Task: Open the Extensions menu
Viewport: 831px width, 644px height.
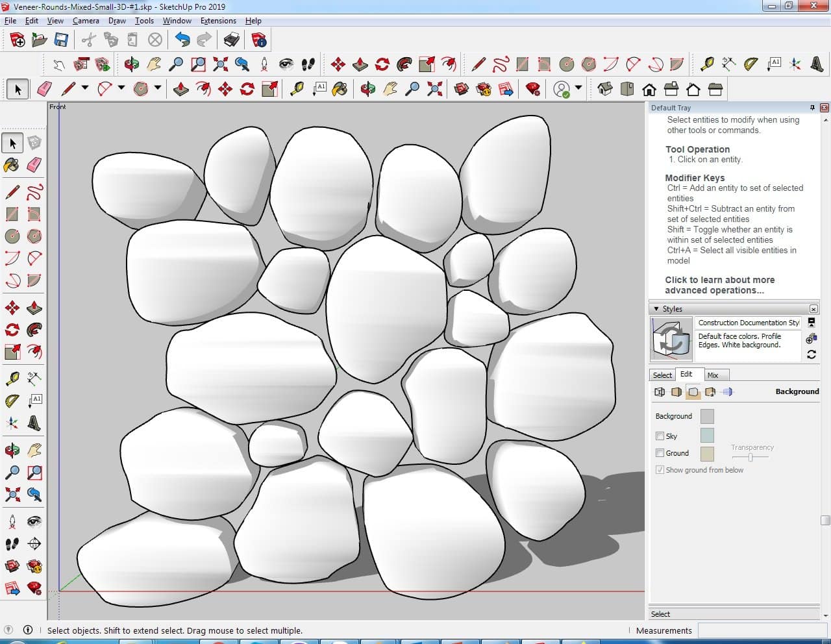Action: click(218, 21)
